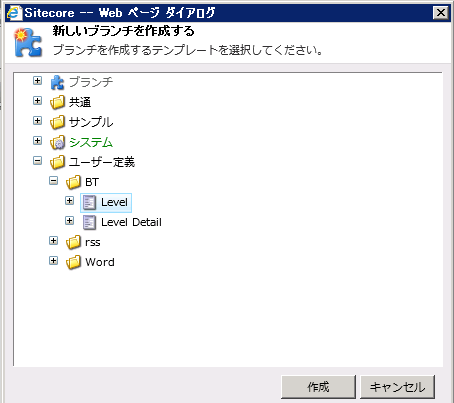The height and width of the screenshot is (403, 454).
Task: Click the 共通 folder icon
Action: click(x=57, y=102)
